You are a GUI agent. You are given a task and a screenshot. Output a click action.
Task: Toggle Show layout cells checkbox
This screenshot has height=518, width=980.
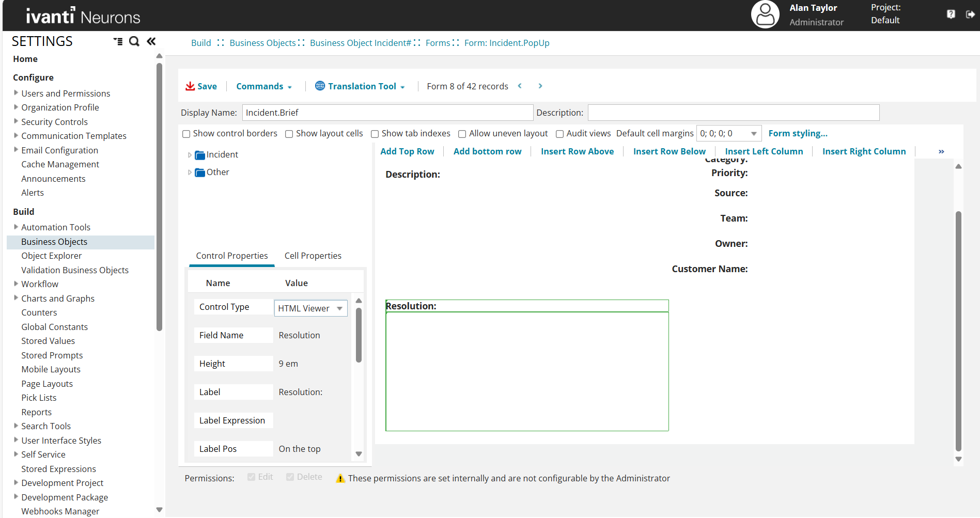pos(289,134)
